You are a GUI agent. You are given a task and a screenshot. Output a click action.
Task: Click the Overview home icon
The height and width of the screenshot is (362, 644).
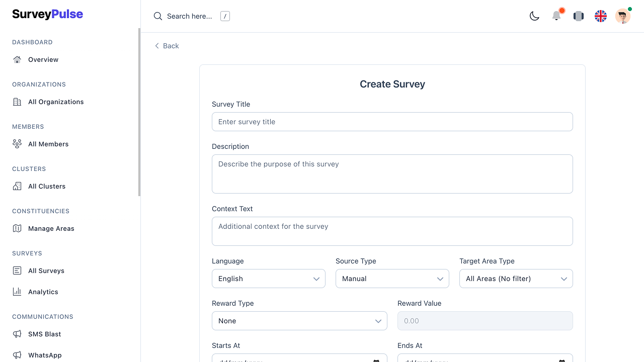pyautogui.click(x=17, y=59)
